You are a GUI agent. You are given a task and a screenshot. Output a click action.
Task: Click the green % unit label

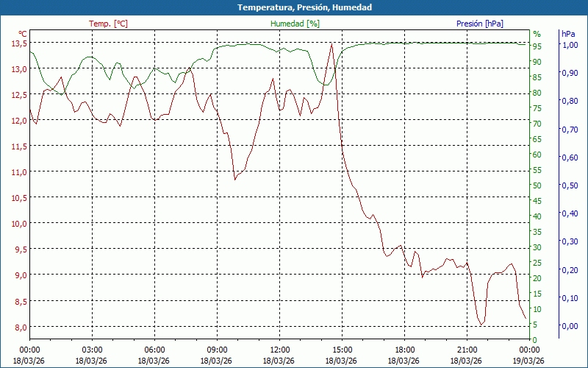[x=537, y=34]
